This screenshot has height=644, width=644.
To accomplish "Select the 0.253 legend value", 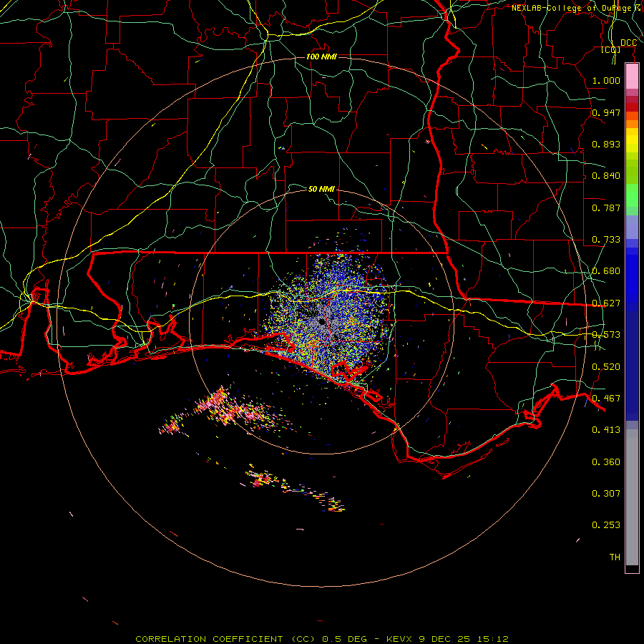I will [606, 525].
